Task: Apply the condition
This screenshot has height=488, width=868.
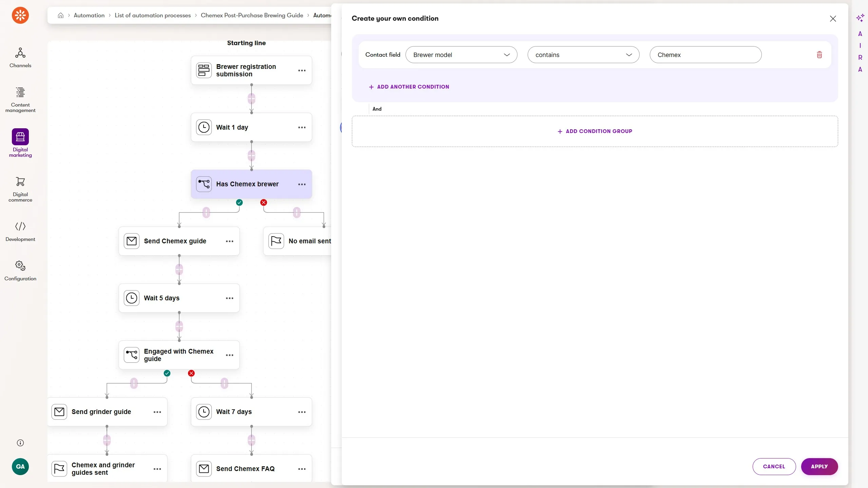Action: [819, 466]
